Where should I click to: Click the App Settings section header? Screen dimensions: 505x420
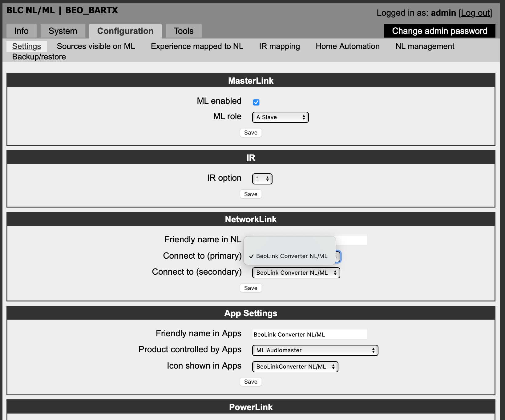click(x=251, y=313)
